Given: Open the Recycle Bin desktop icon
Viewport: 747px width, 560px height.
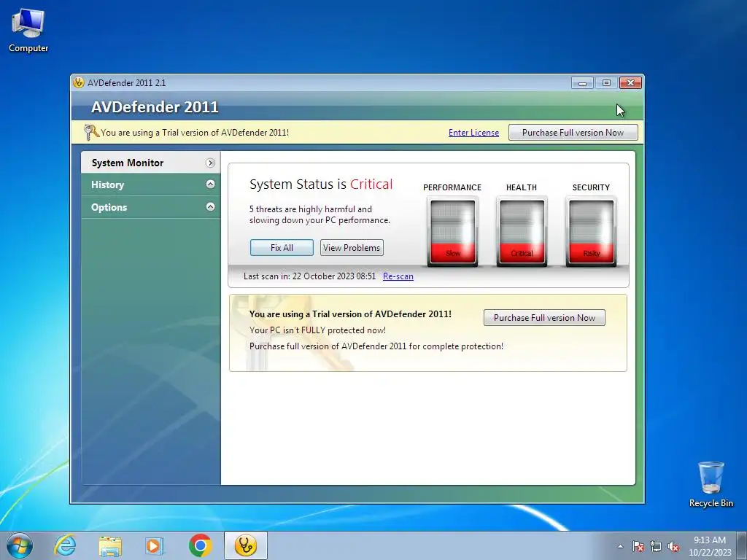Looking at the screenshot, I should click(x=711, y=484).
